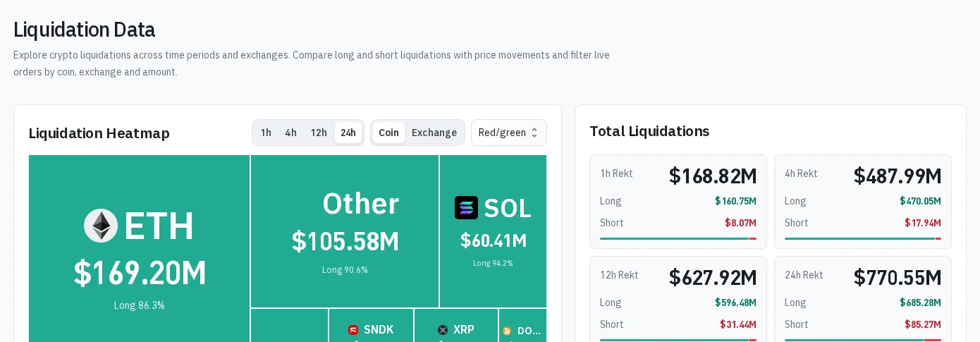Select the 4h heatmap timeframe

coord(290,133)
